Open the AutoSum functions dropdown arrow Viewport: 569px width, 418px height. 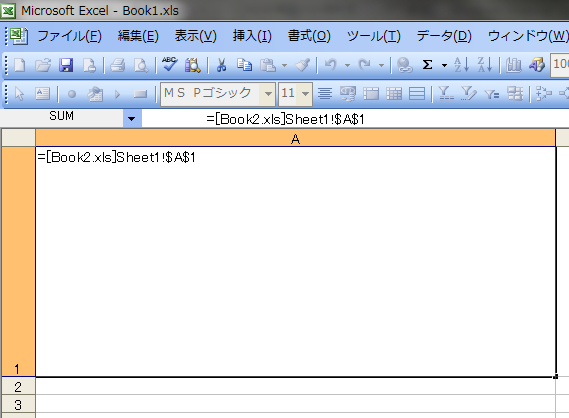click(x=444, y=66)
